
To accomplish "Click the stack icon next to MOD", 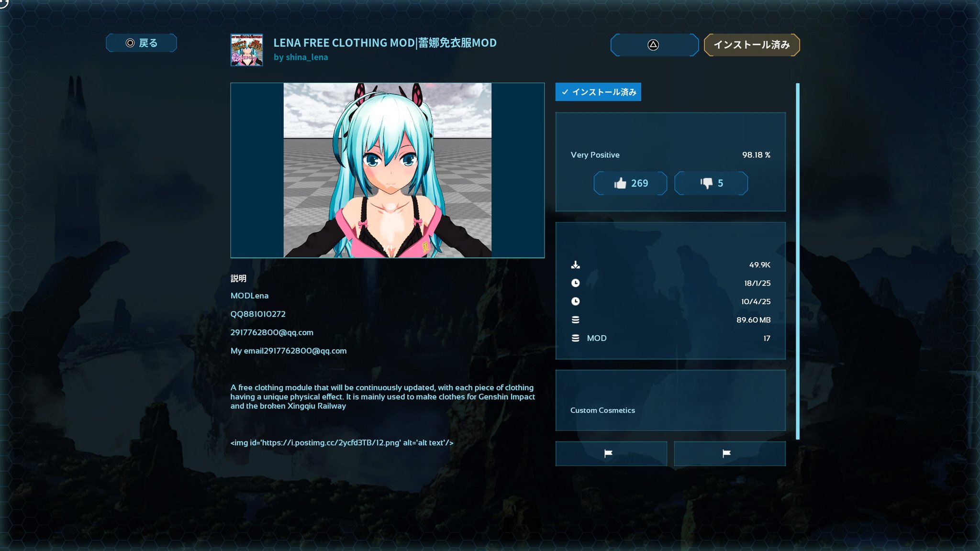I will [x=575, y=338].
